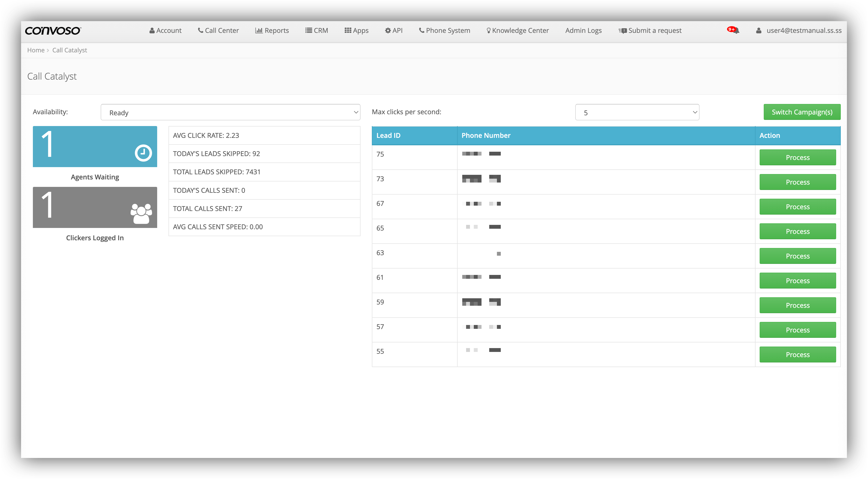Select TODAY'S LEADS SKIPPED: 92 row
This screenshot has height=479, width=868.
(x=264, y=154)
